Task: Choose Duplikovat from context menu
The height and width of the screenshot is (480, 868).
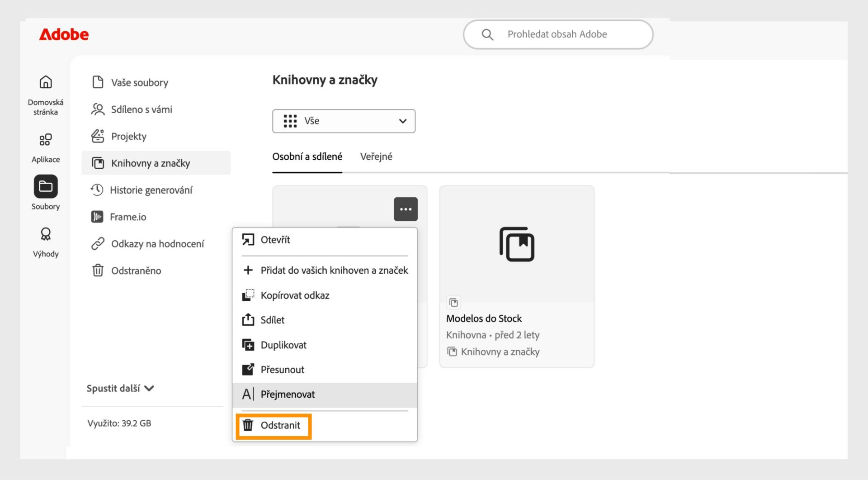Action: 325,345
